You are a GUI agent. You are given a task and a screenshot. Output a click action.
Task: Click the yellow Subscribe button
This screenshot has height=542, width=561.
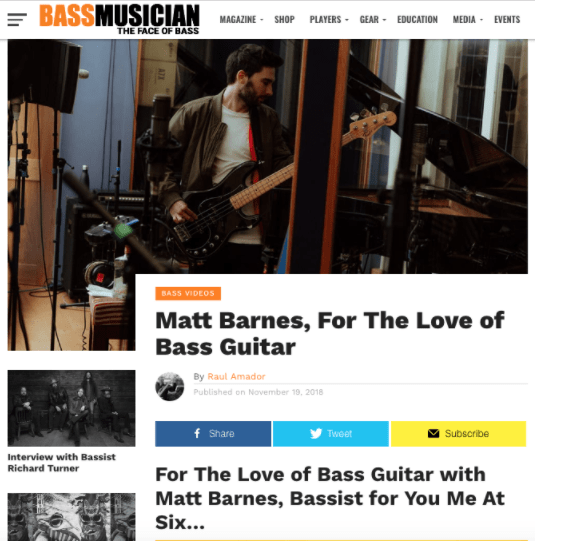tap(458, 434)
